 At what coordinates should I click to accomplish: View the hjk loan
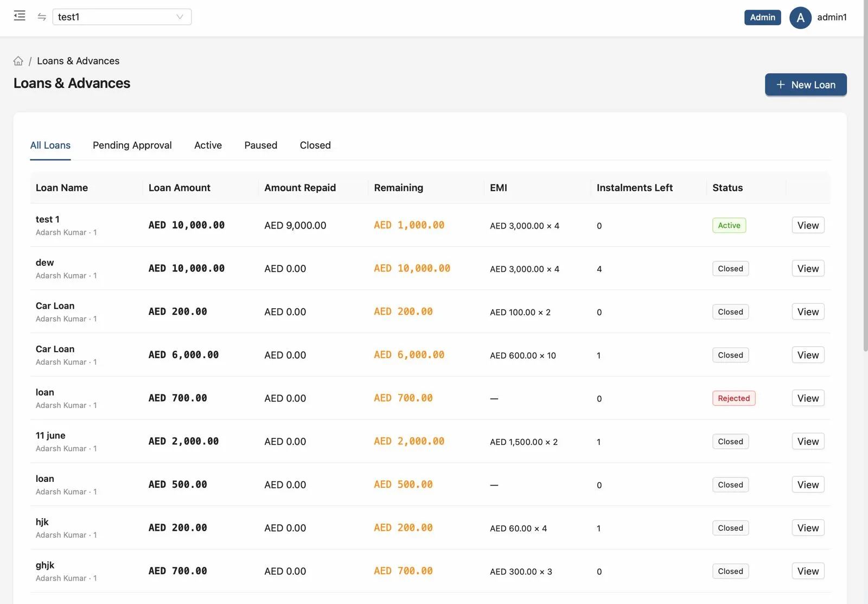tap(808, 528)
